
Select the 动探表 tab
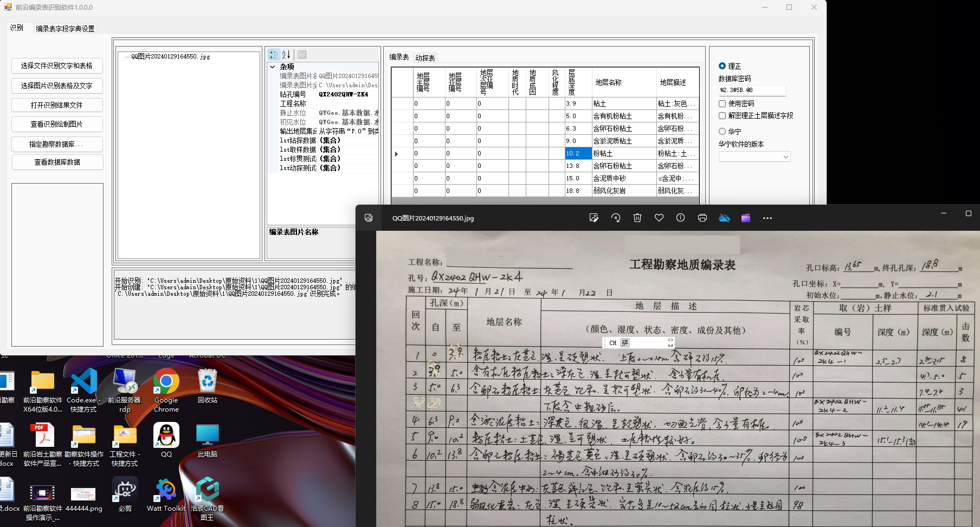(425, 58)
